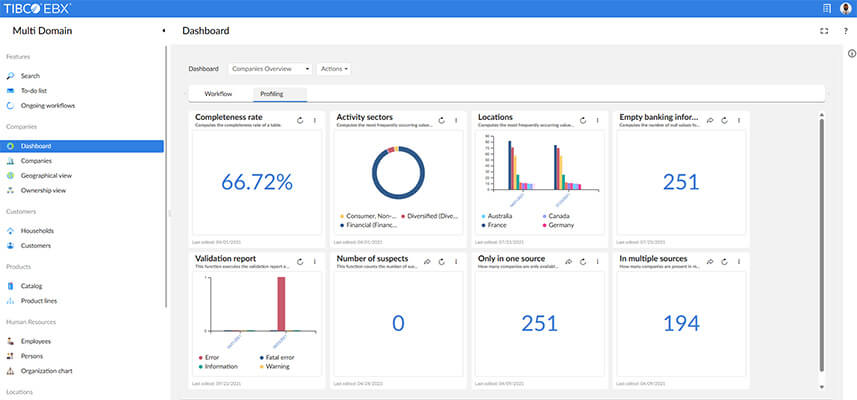Image resolution: width=857 pixels, height=400 pixels.
Task: Click share arrow on Only in one source widget
Action: click(568, 262)
